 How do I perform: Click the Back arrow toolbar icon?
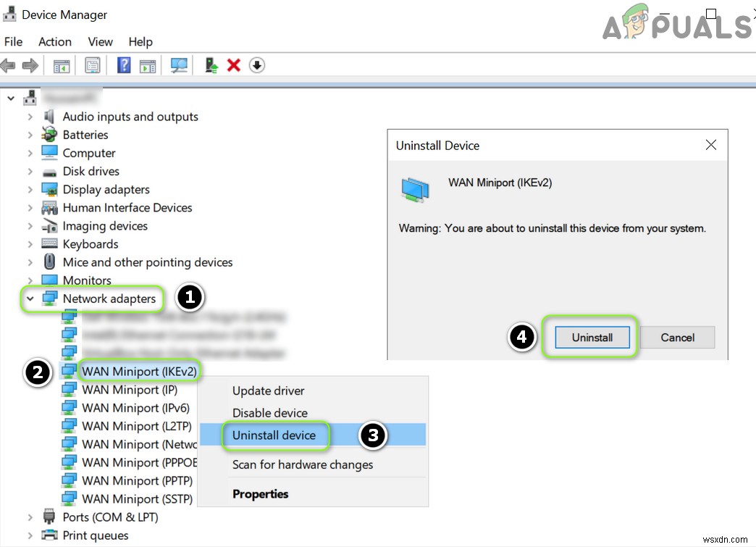click(8, 65)
